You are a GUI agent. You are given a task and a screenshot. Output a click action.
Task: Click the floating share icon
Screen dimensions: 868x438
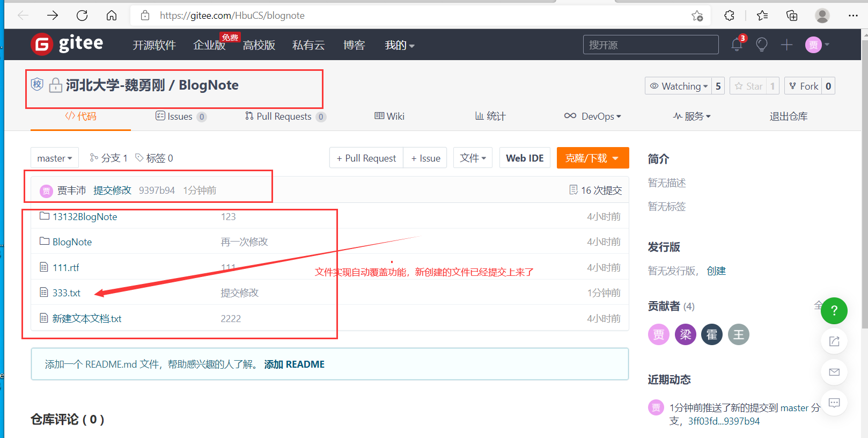[x=834, y=341]
